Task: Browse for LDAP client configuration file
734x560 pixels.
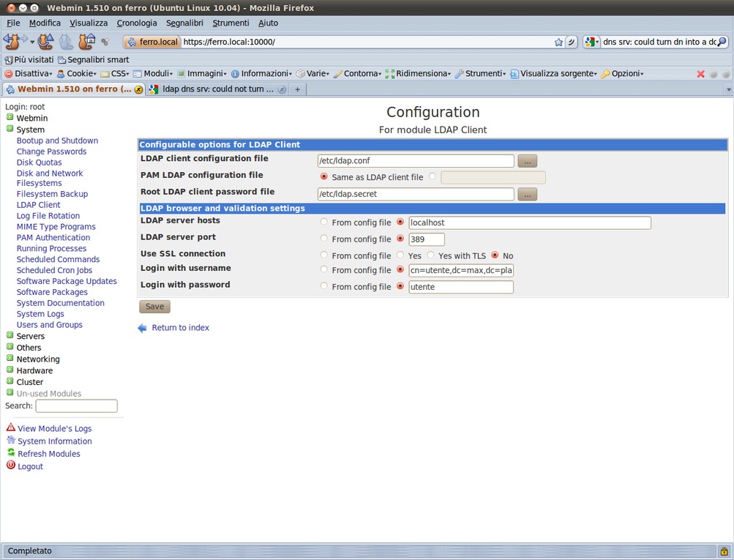Action: point(527,161)
